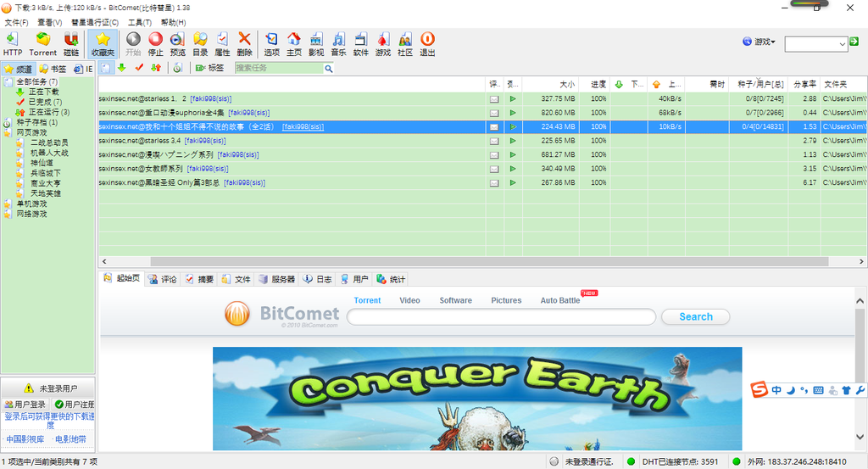The width and height of the screenshot is (868, 469).
Task: Click the 预览 preview icon
Action: point(178,44)
